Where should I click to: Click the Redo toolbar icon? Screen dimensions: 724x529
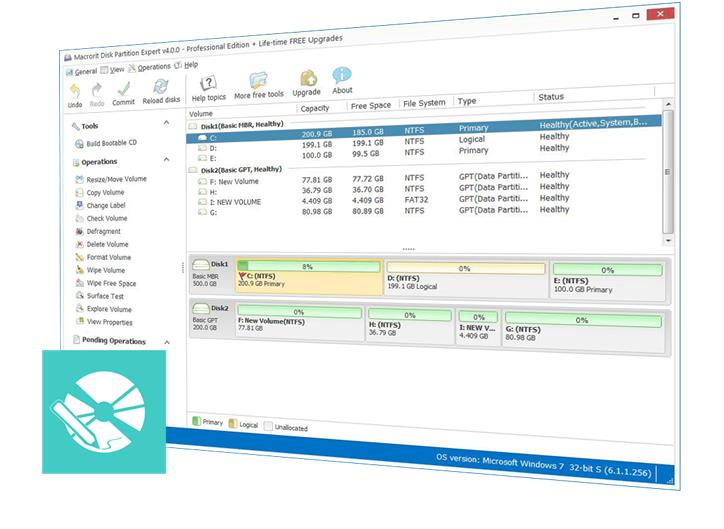[97, 89]
